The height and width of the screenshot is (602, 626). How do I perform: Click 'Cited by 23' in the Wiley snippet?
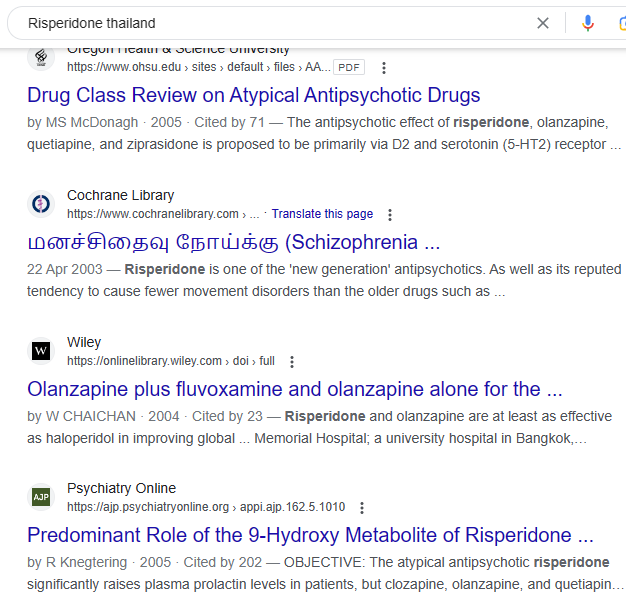tap(227, 416)
